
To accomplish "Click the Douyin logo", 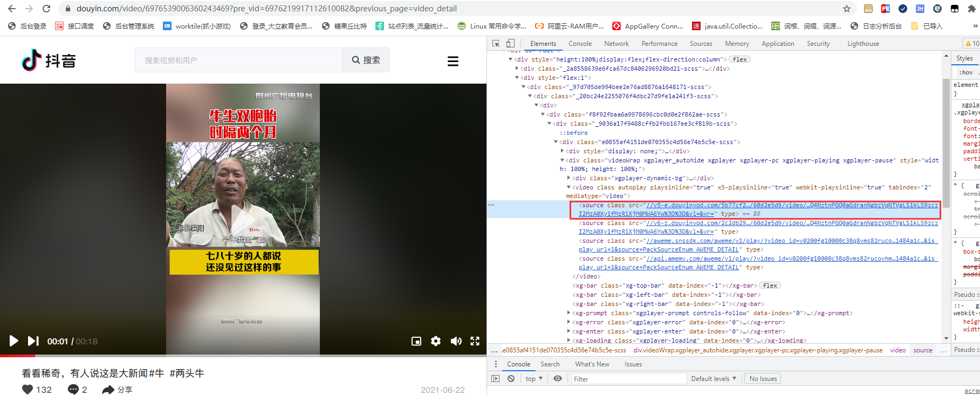I will (49, 60).
